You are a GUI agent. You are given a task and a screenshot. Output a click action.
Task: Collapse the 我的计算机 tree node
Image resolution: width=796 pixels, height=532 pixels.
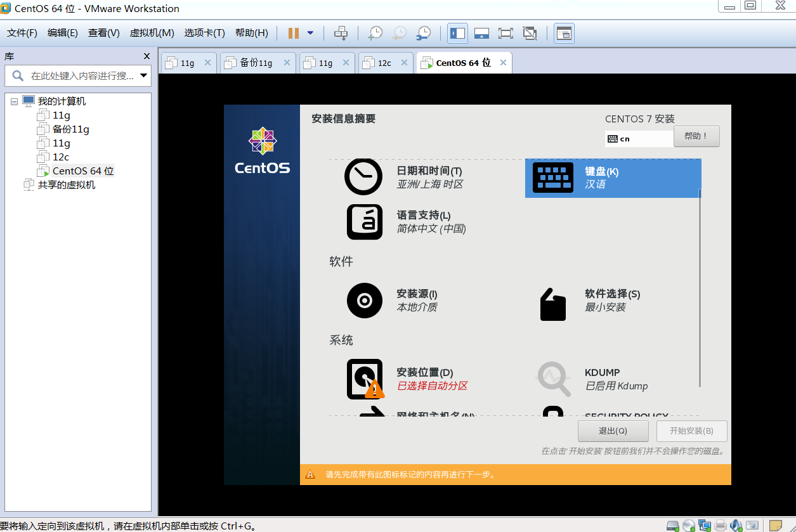click(x=14, y=101)
